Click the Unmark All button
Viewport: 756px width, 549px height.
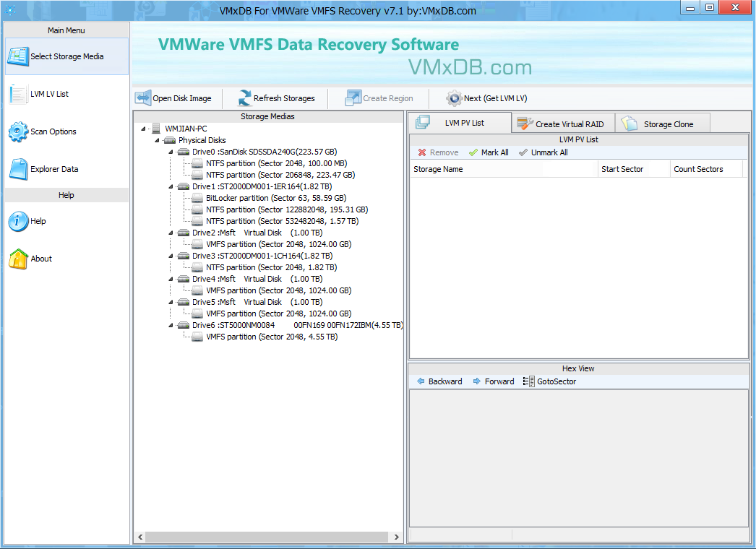[544, 152]
